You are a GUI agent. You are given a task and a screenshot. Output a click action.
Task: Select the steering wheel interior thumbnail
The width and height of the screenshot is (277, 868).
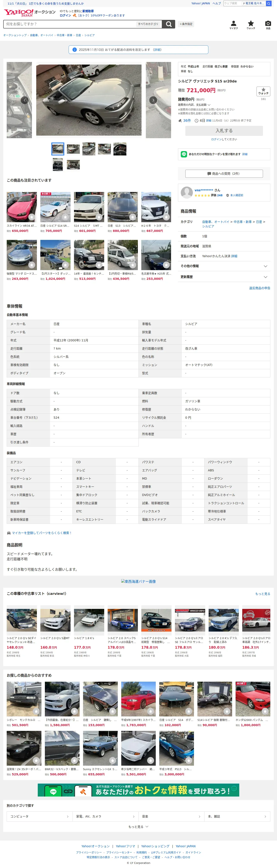coord(120,149)
